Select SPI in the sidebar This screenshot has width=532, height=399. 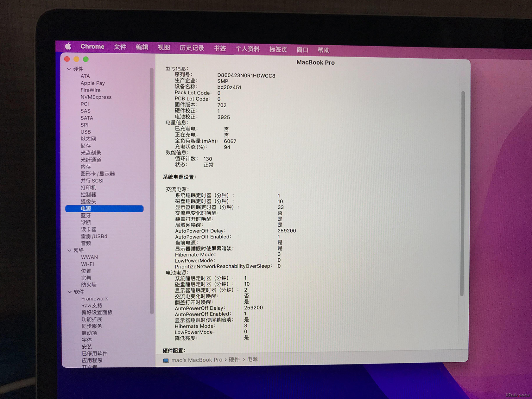coord(84,125)
